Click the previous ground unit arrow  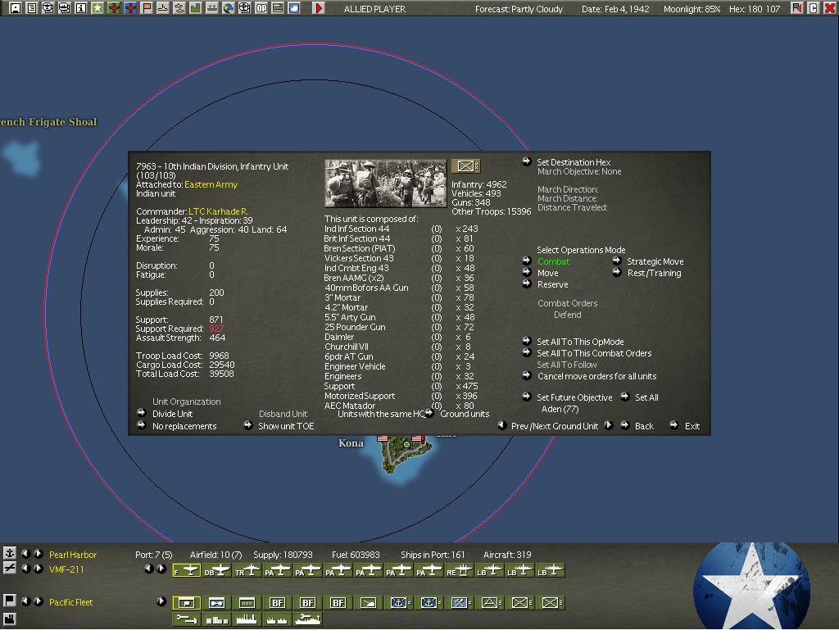502,426
